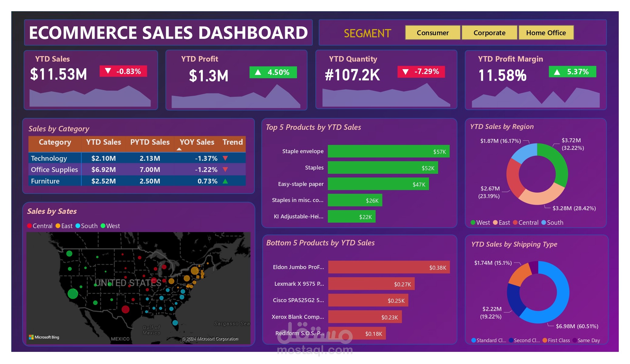Click the Staple envelope $57K bar
This screenshot has height=364, width=630.
coord(388,151)
